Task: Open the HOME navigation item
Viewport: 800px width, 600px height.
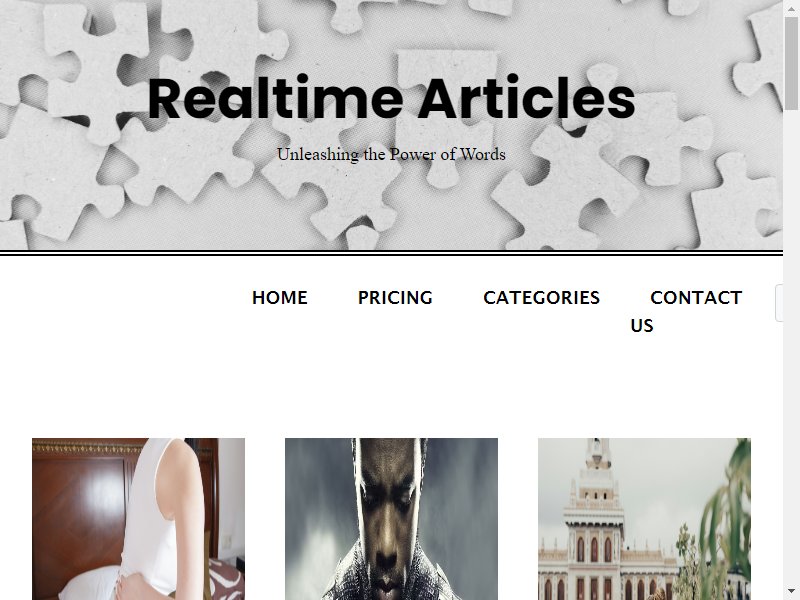Action: tap(280, 297)
